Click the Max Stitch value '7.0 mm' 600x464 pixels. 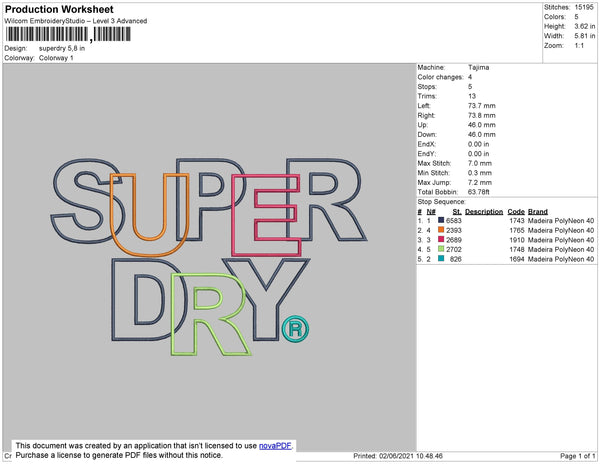click(x=479, y=163)
